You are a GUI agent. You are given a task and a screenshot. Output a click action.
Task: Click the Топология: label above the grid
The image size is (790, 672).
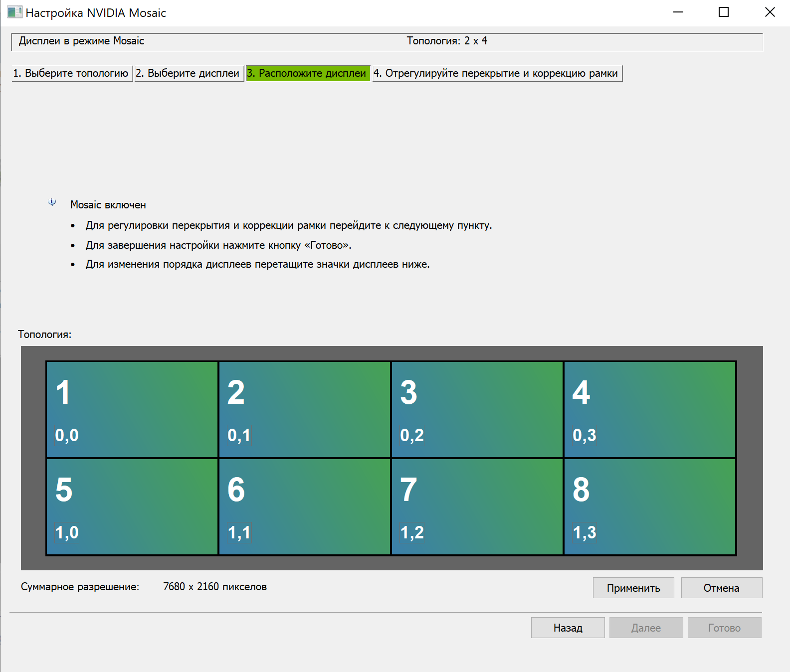pyautogui.click(x=45, y=335)
